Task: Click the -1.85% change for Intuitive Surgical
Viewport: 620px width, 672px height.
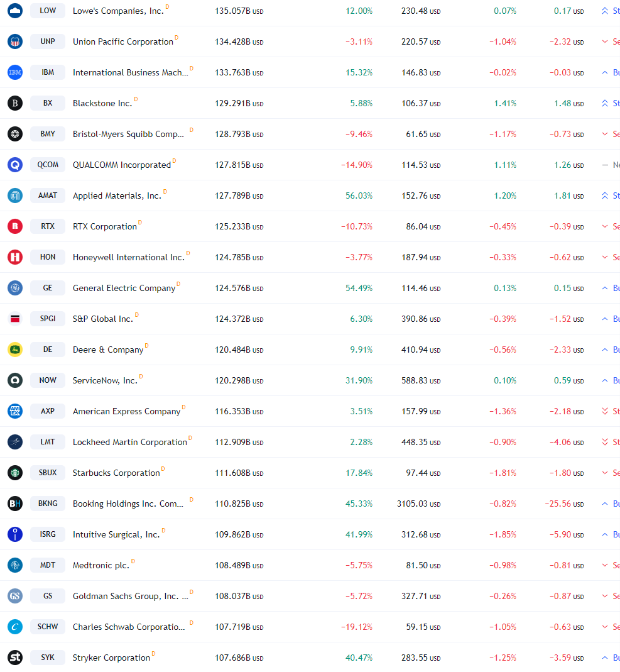Action: click(503, 534)
